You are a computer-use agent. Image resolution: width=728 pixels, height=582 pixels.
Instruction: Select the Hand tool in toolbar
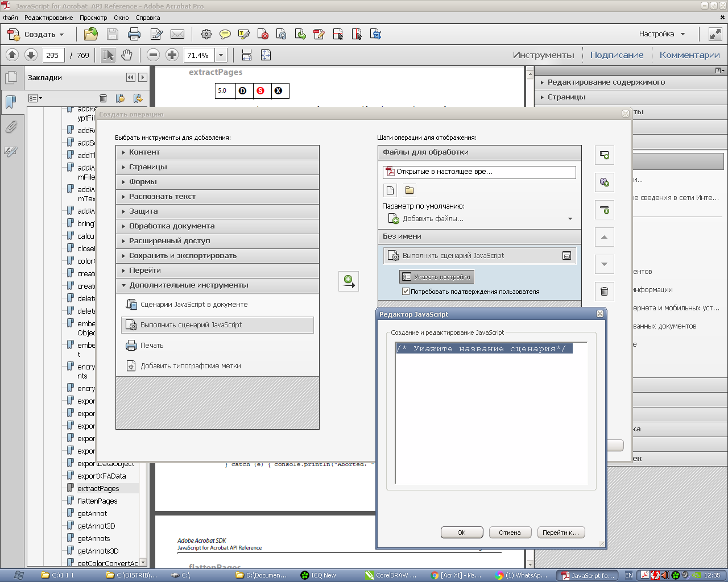[126, 55]
